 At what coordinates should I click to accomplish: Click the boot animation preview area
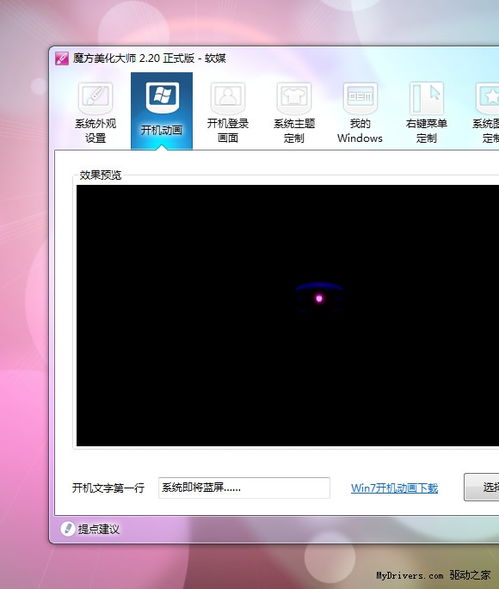coord(287,315)
